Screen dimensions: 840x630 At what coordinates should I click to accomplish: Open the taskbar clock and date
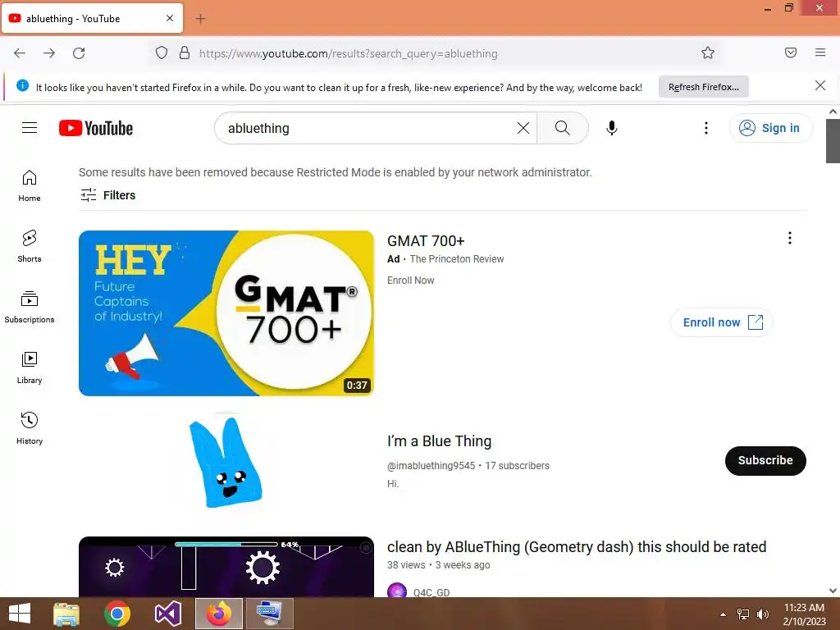tap(804, 614)
